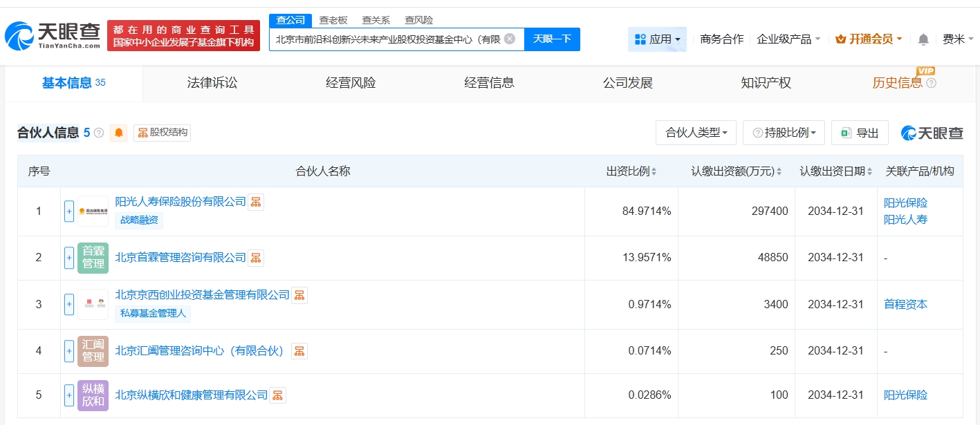
Task: Open 北京汇阖管理咨询中心（有限合伙） link
Action: coord(201,351)
